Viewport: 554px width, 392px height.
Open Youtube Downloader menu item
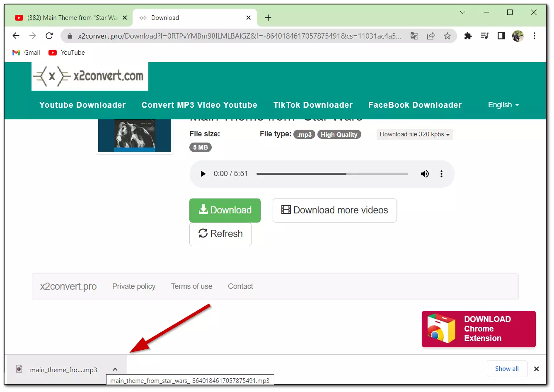point(82,105)
